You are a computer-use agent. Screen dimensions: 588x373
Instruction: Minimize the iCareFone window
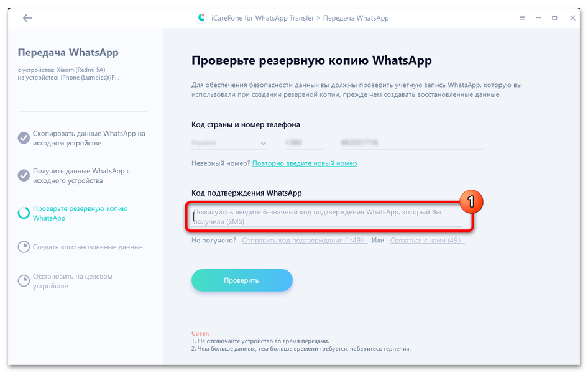coord(538,17)
